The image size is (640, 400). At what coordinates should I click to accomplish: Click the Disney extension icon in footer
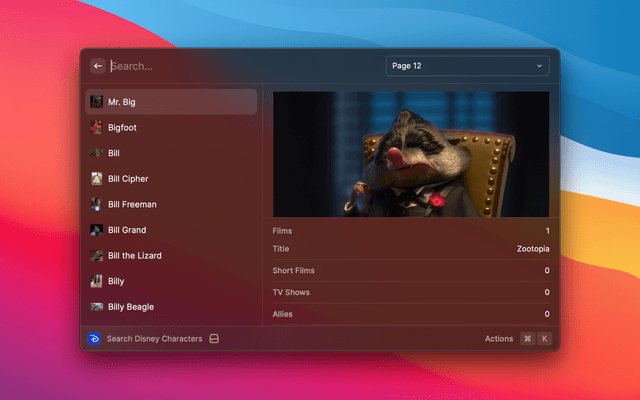pyautogui.click(x=94, y=339)
